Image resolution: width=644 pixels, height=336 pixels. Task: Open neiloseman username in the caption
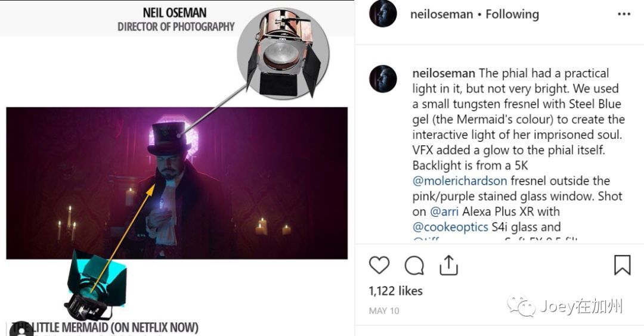pyautogui.click(x=444, y=73)
